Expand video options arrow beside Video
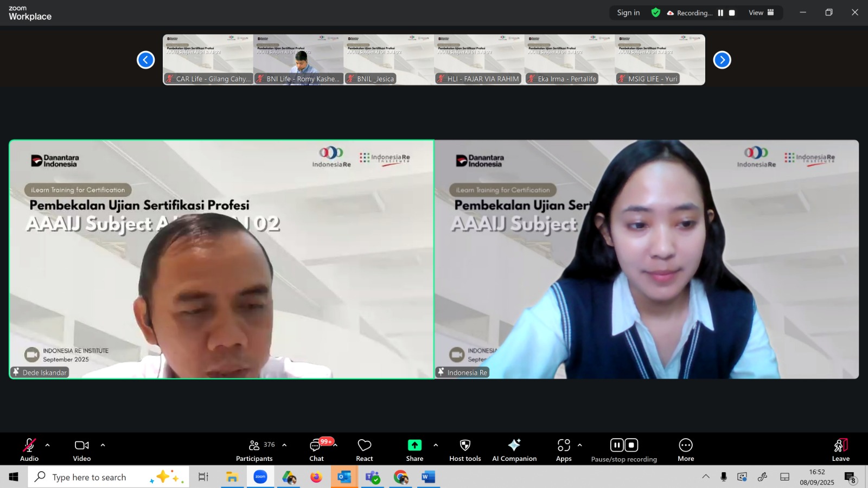This screenshot has width=868, height=488. click(103, 445)
